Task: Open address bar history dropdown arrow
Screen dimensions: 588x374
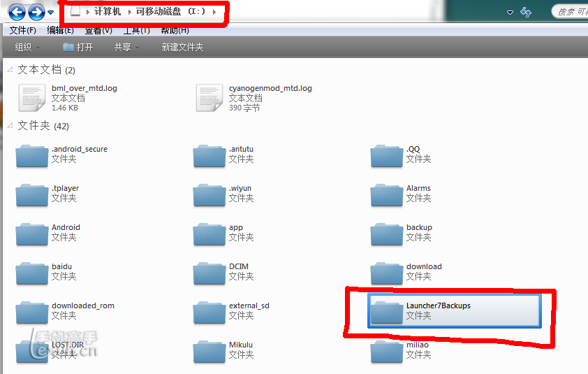Action: point(510,13)
